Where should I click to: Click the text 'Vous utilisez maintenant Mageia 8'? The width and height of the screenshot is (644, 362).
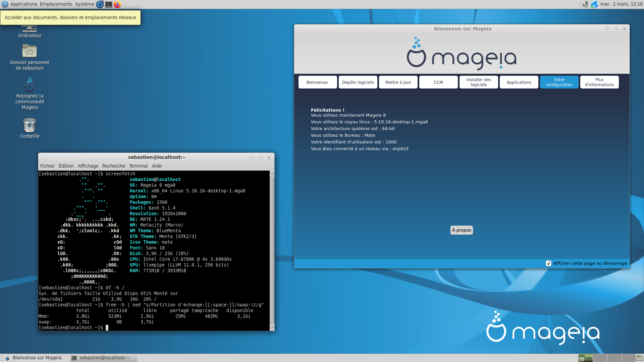coord(348,115)
